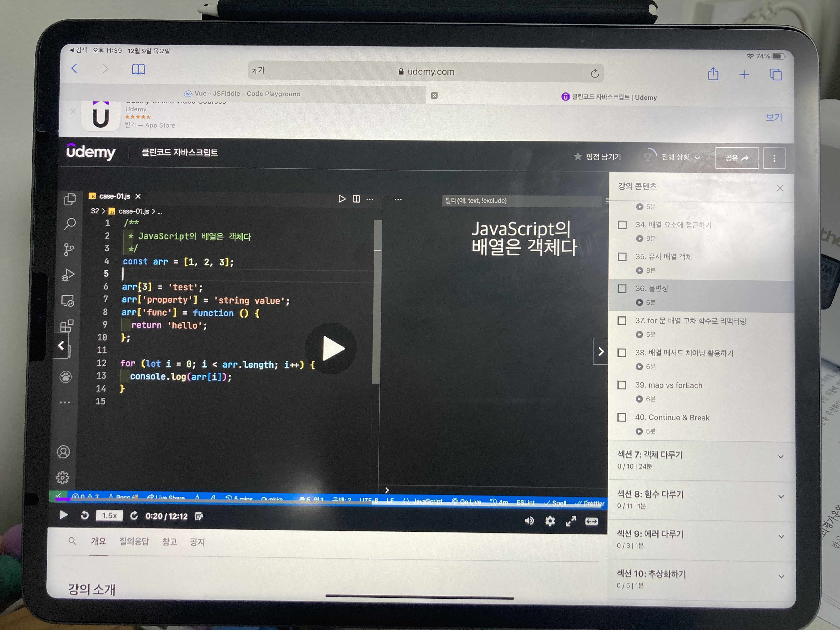Tick checkbox for 40. Continue & Break
Image resolution: width=840 pixels, height=630 pixels.
click(622, 417)
